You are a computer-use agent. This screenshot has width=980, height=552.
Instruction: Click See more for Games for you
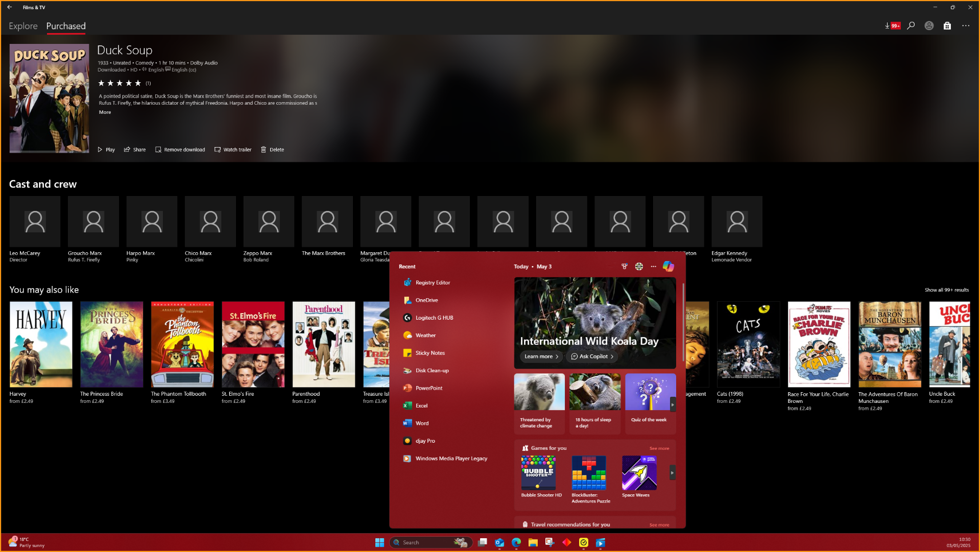659,448
